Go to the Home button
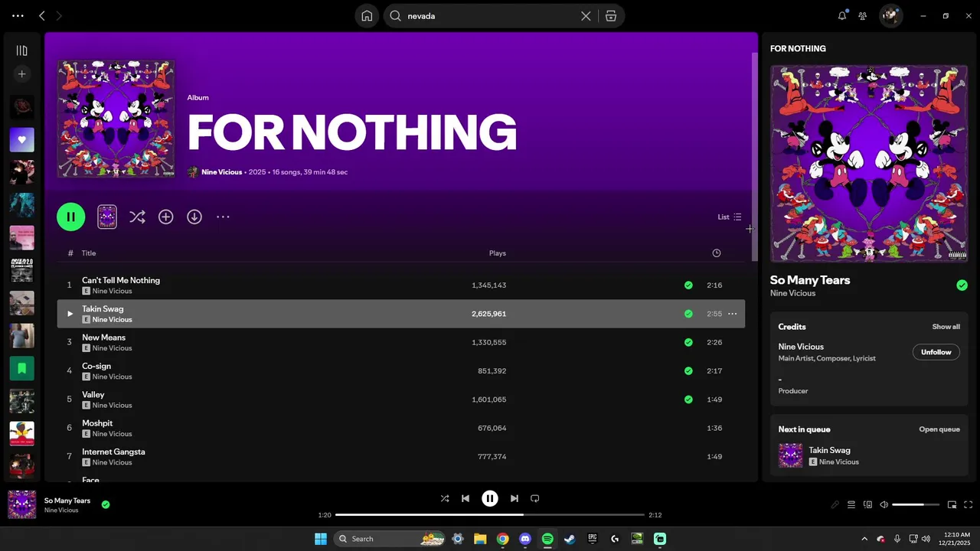980x551 pixels. 367,16
